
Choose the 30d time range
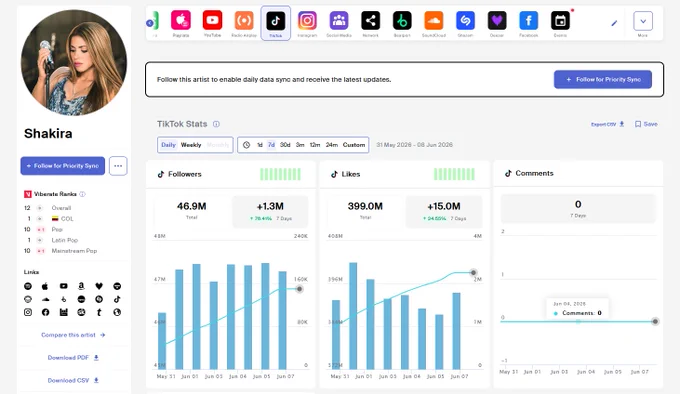(285, 145)
